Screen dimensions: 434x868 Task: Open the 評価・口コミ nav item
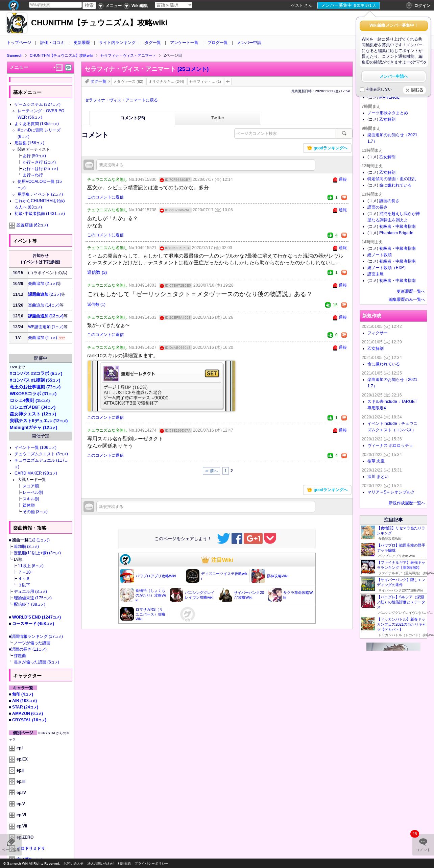click(52, 43)
